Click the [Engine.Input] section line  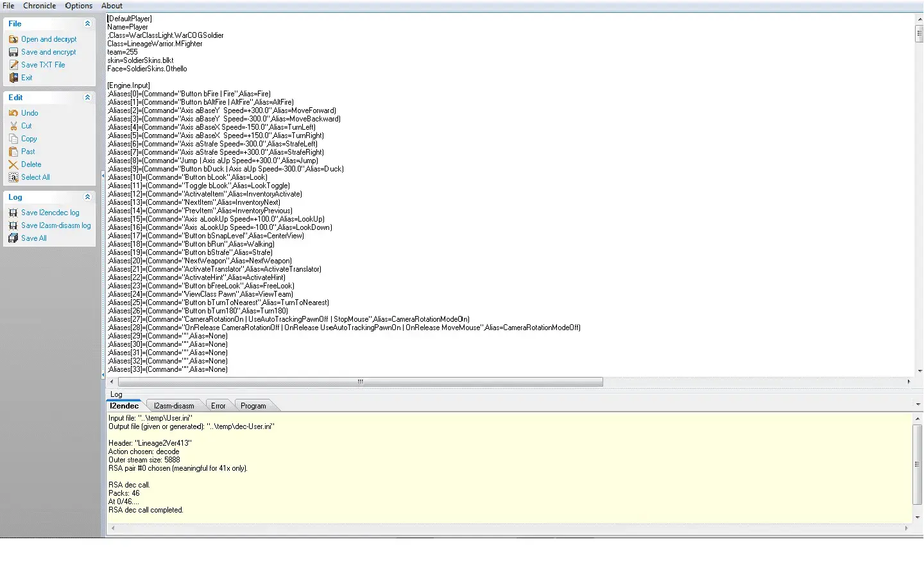[128, 85]
